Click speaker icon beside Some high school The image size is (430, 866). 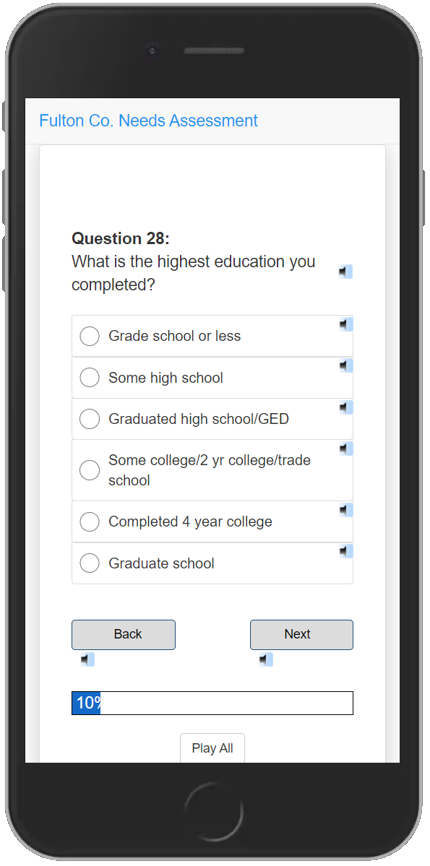[346, 366]
